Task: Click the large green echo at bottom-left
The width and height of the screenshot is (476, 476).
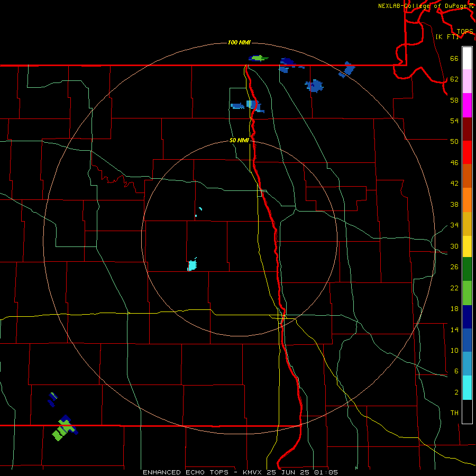Action: coord(65,428)
